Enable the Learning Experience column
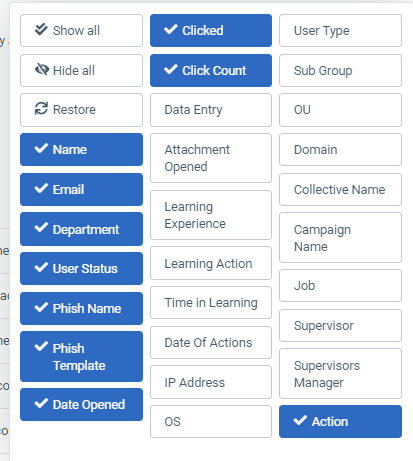 211,215
